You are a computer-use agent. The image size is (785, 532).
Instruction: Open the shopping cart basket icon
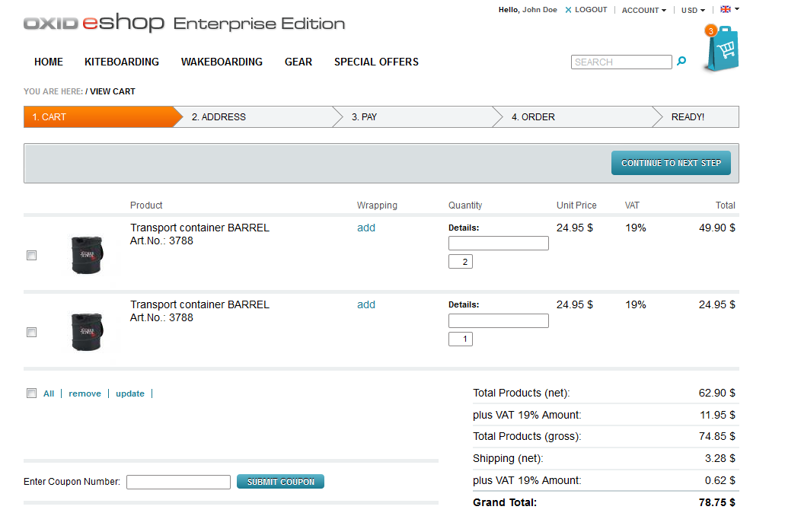(x=721, y=50)
